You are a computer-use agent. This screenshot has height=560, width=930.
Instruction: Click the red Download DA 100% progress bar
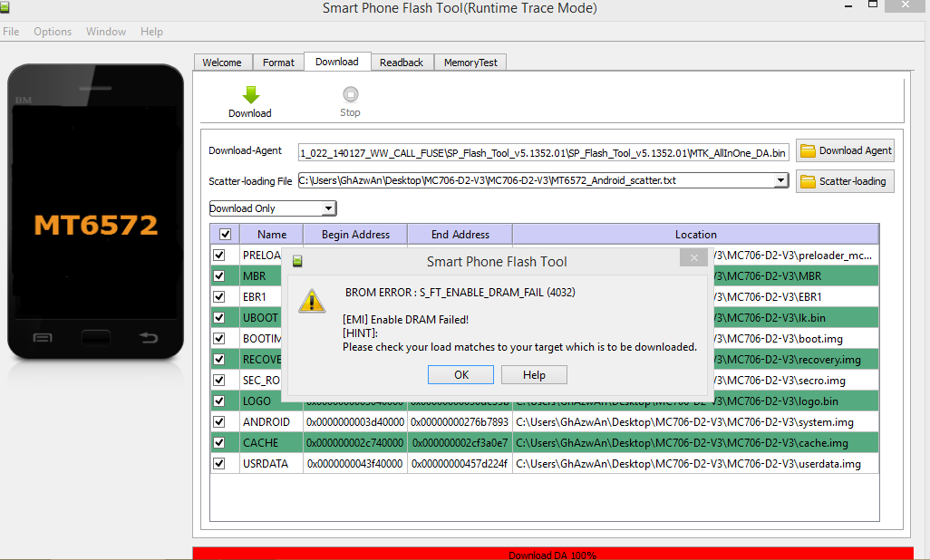553,554
